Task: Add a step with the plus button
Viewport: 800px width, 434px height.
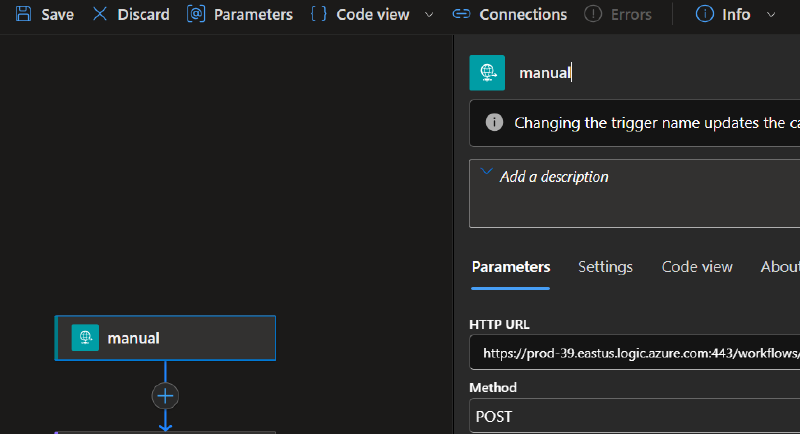Action: coord(165,396)
